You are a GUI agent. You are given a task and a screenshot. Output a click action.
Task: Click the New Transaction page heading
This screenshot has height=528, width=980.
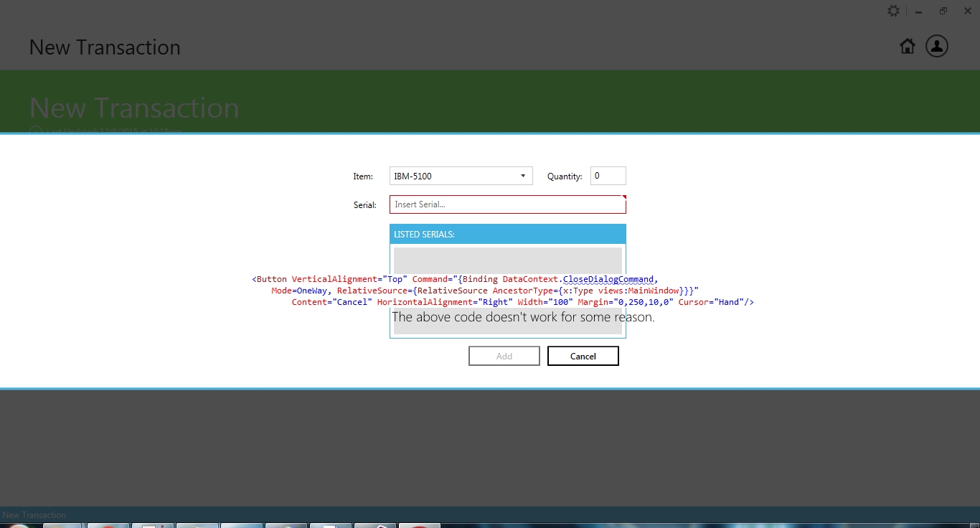[134, 108]
